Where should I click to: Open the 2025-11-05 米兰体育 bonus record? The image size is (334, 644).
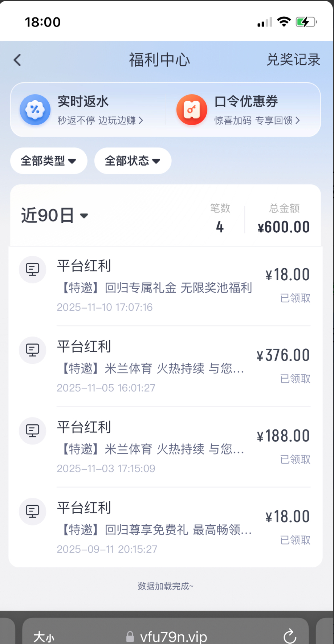[x=152, y=368]
